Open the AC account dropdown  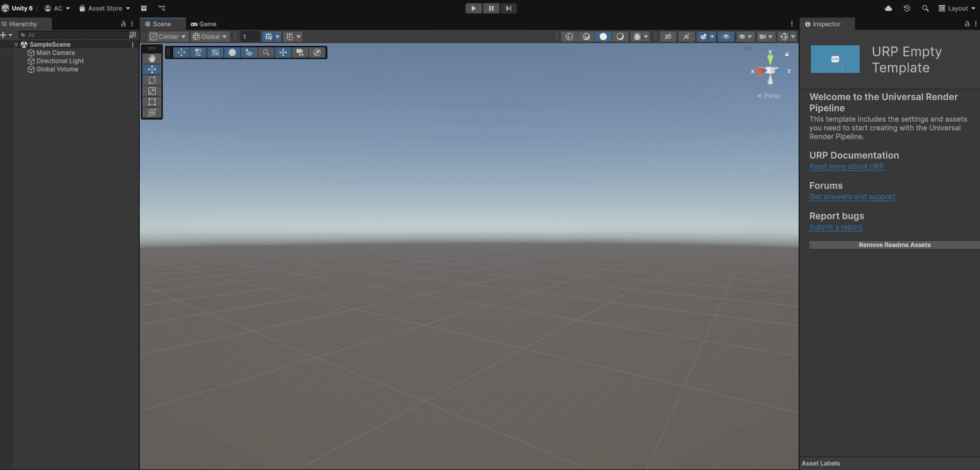(57, 9)
